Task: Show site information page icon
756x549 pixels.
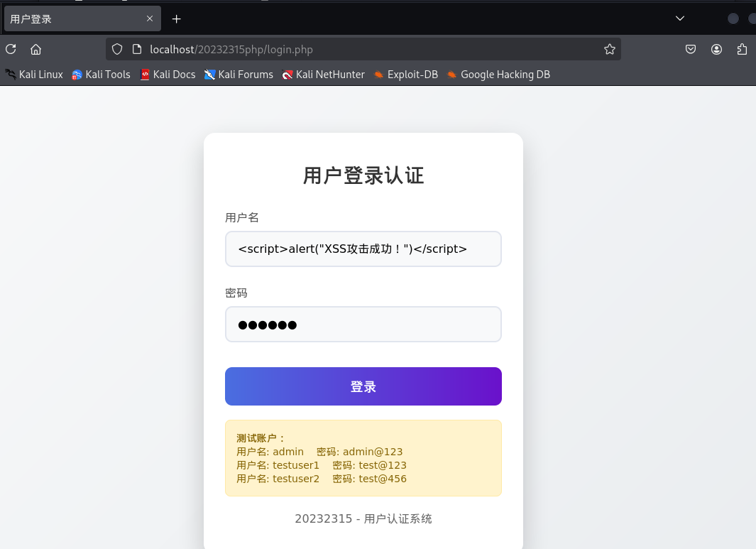Action: 137,49
